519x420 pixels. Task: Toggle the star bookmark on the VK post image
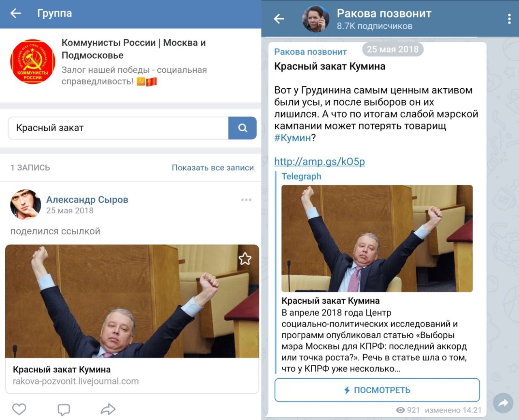point(245,258)
